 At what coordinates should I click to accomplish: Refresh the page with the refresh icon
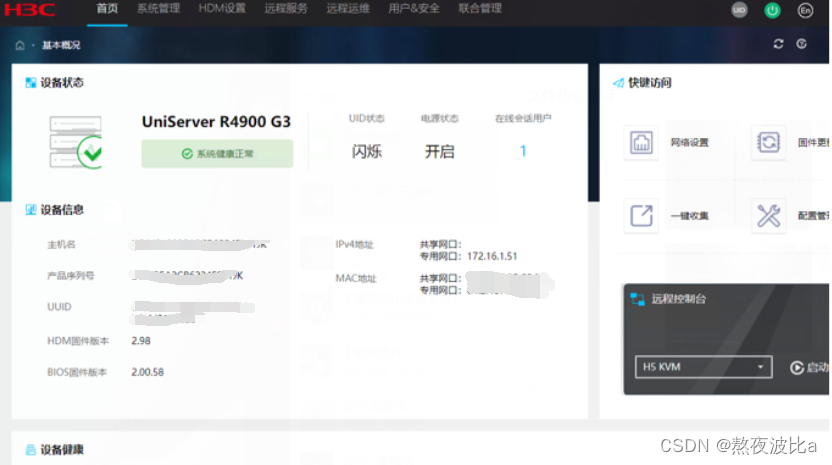click(x=778, y=44)
